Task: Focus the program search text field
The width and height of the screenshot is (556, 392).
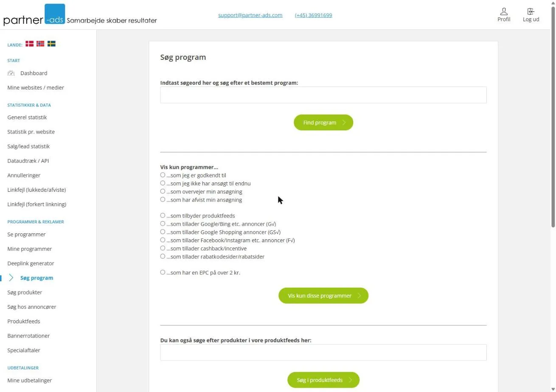Action: coord(323,95)
